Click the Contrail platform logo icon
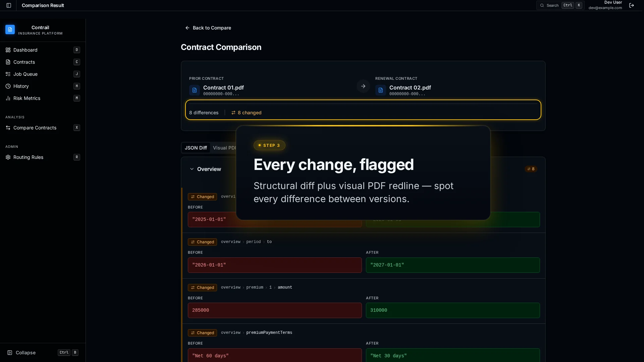Screen dimensions: 644x362 pos(10,30)
